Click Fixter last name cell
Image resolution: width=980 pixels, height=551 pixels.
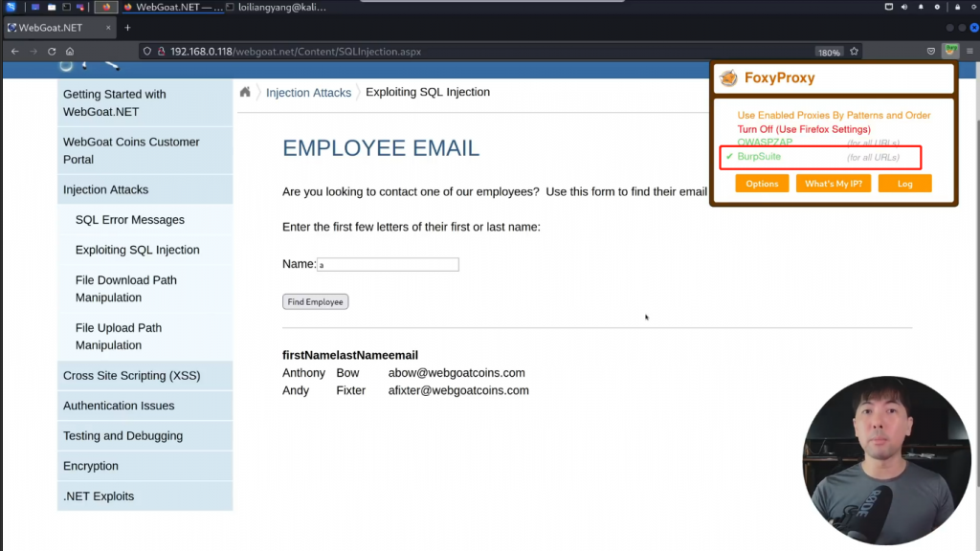(350, 390)
